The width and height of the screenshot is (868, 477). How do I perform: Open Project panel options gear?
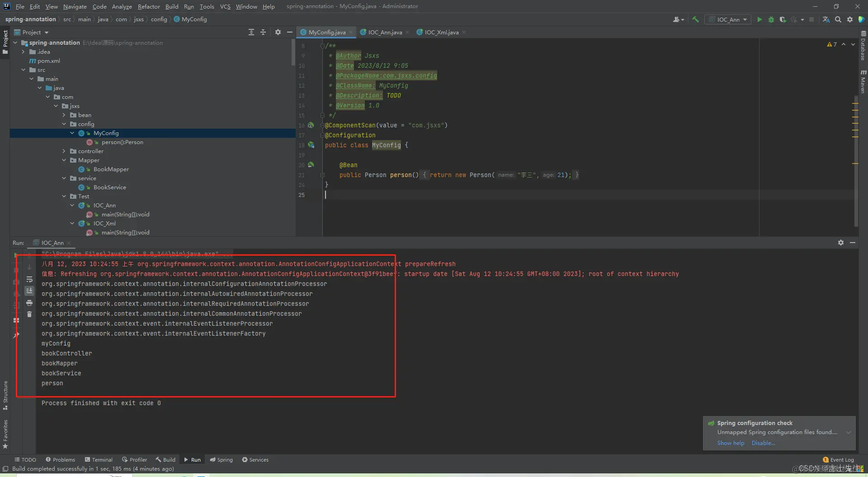coord(278,32)
